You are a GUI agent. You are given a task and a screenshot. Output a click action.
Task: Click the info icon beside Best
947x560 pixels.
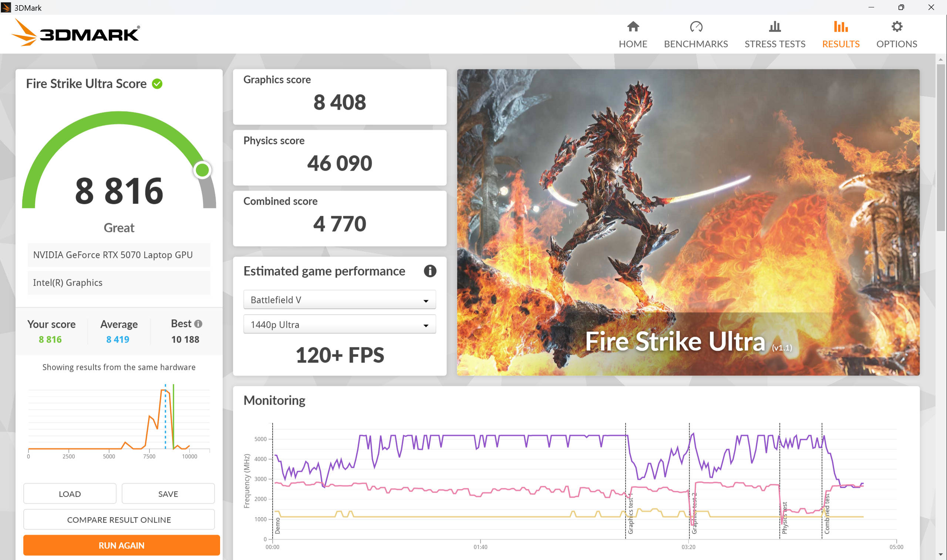point(198,324)
